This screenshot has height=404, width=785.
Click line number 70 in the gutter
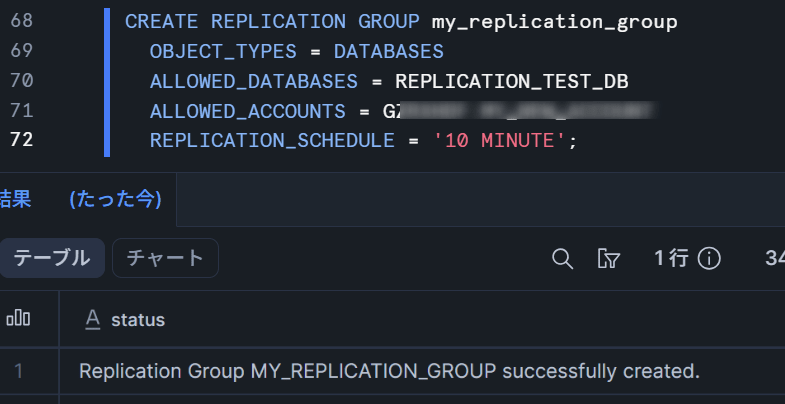21,81
